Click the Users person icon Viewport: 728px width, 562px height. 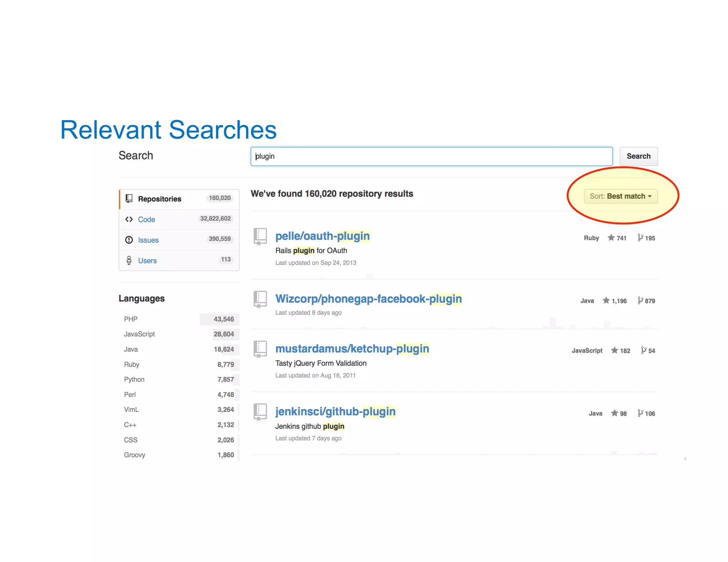click(x=129, y=260)
